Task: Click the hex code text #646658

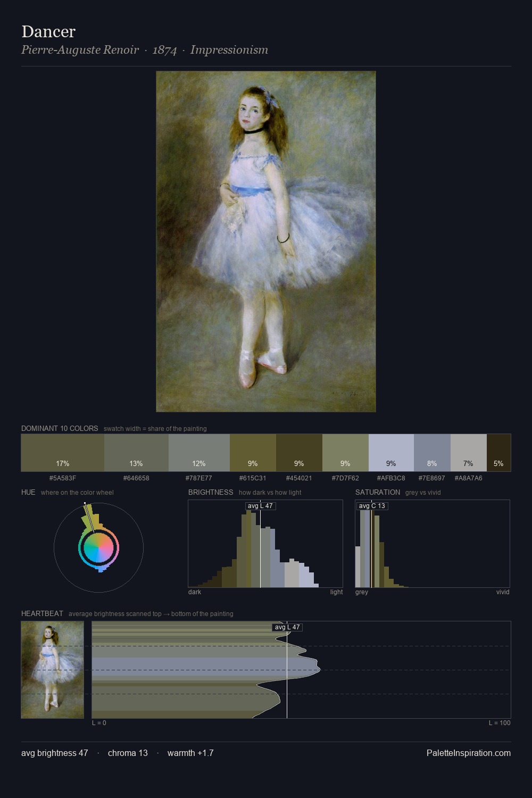Action: click(x=136, y=478)
